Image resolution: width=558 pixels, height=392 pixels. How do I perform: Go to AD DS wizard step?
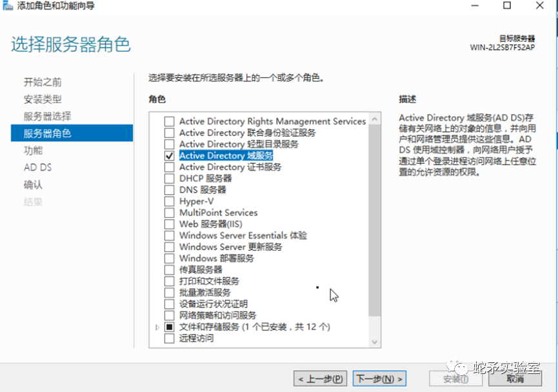coord(37,168)
